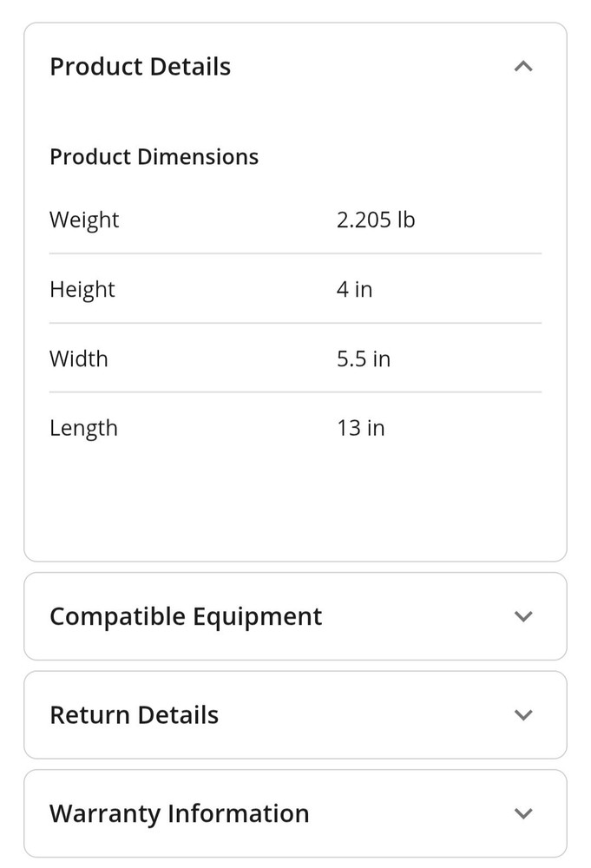Click the 2.205 lb weight value
591x868 pixels.
click(376, 220)
